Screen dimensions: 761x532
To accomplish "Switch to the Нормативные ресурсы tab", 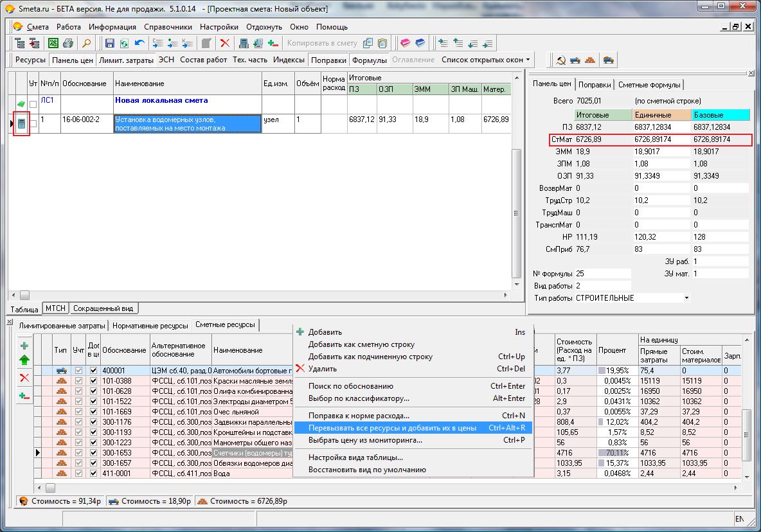I will point(151,326).
